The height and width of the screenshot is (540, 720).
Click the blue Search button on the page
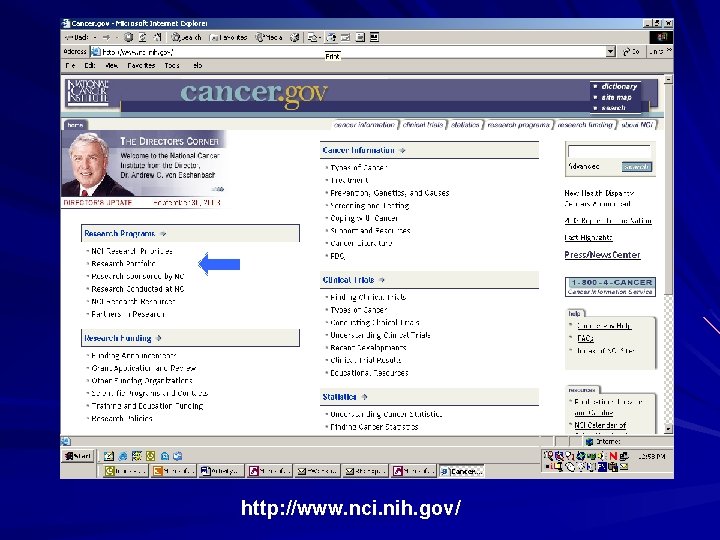637,167
